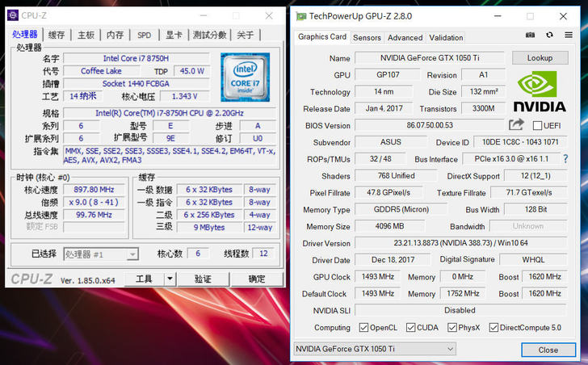Click the 核心电压 value 1.343 V
Viewport: 588px width, 365px height.
click(184, 96)
